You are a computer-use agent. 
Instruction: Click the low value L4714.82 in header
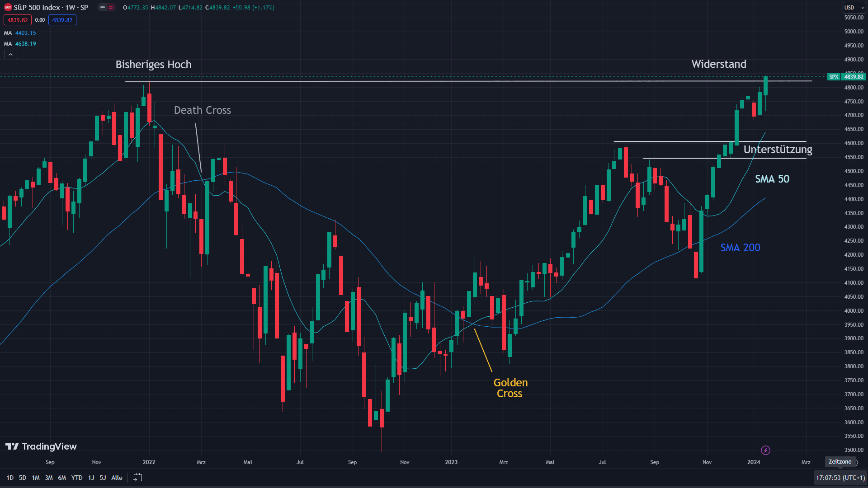click(x=190, y=8)
